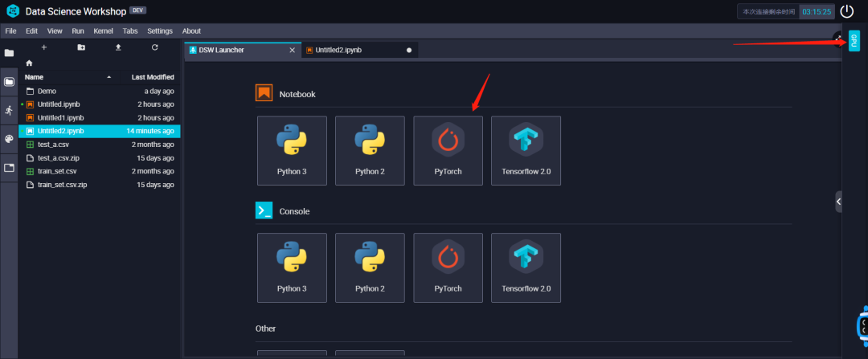Select the train_set.csv file
868x359 pixels.
pyautogui.click(x=100, y=171)
